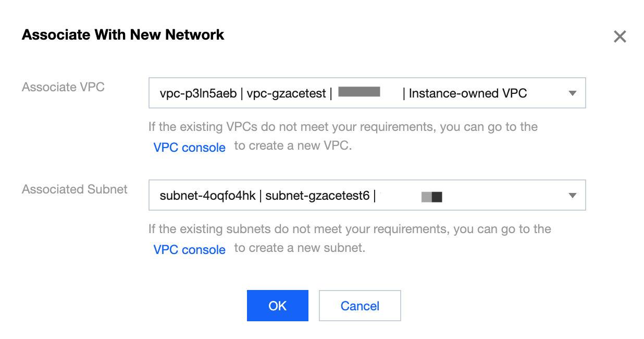
Task: Click the Instance-owned VPC text in selector
Action: point(467,93)
